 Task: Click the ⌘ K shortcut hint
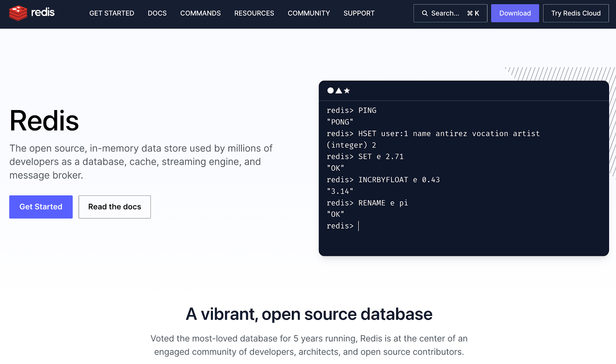(473, 13)
